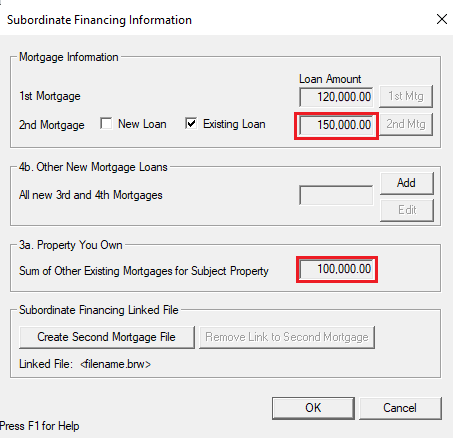Uncheck the Existing Loan checkbox
The image size is (453, 438).
click(191, 124)
